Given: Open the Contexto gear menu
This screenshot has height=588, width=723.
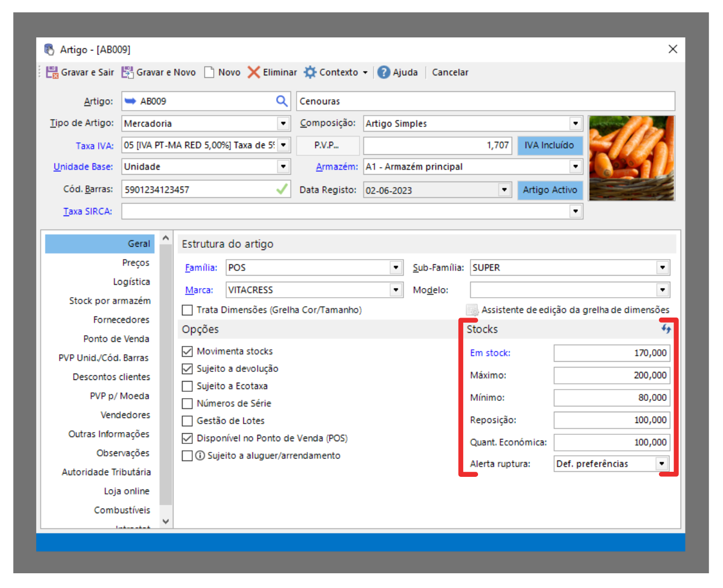Looking at the screenshot, I should 336,73.
